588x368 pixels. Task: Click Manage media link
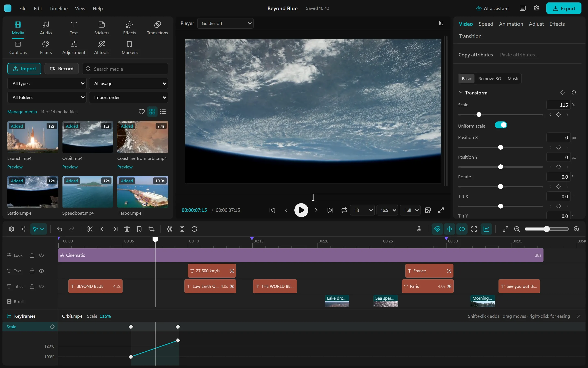click(x=22, y=112)
